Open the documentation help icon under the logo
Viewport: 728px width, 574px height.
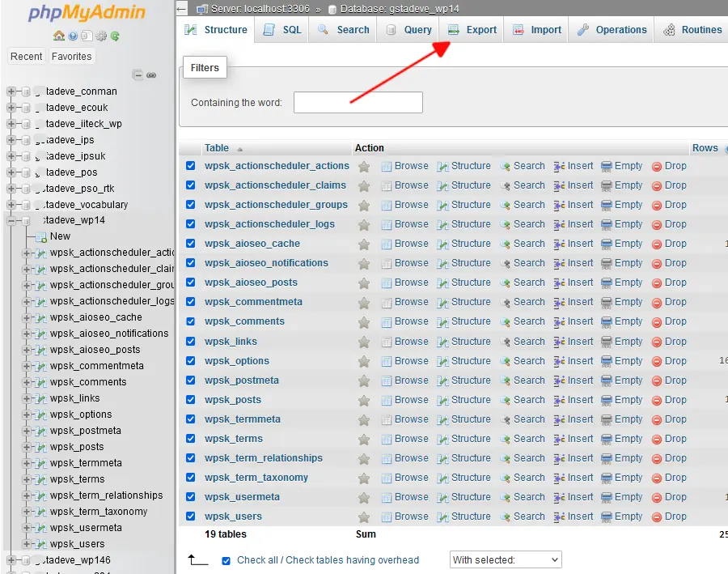click(x=73, y=36)
